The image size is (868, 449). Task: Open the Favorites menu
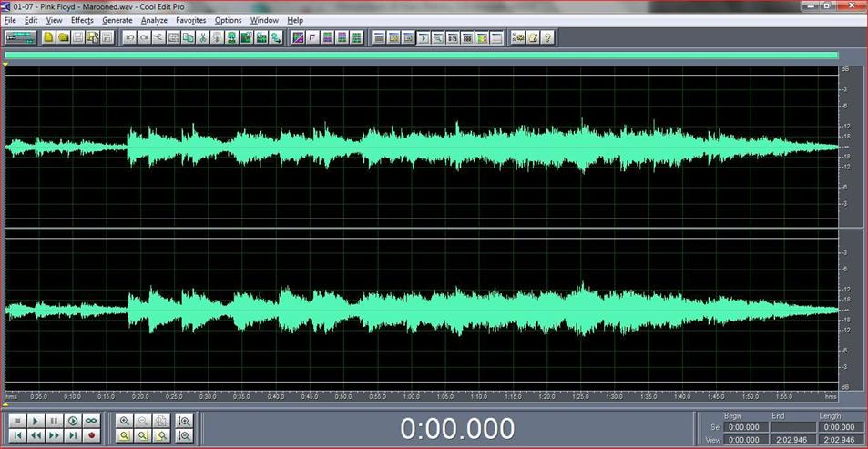[191, 20]
